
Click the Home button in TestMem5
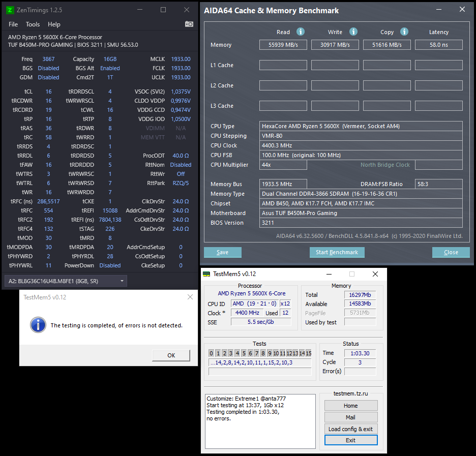(x=351, y=406)
